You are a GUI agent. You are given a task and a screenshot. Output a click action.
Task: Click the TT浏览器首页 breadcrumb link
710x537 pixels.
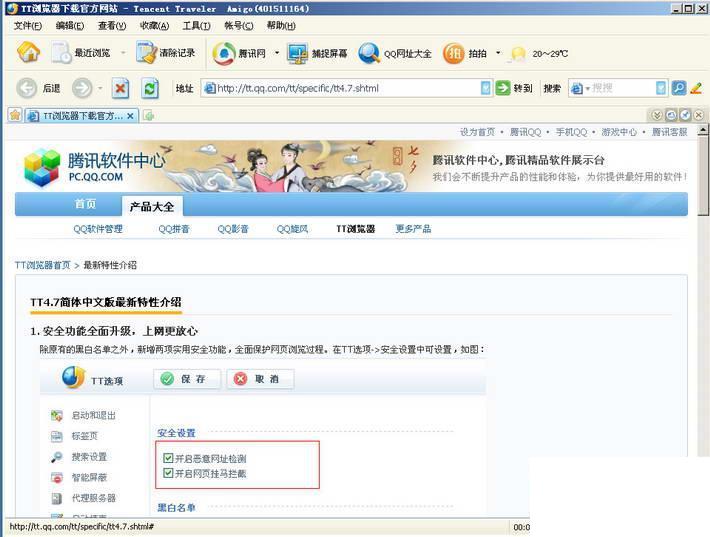(x=43, y=265)
